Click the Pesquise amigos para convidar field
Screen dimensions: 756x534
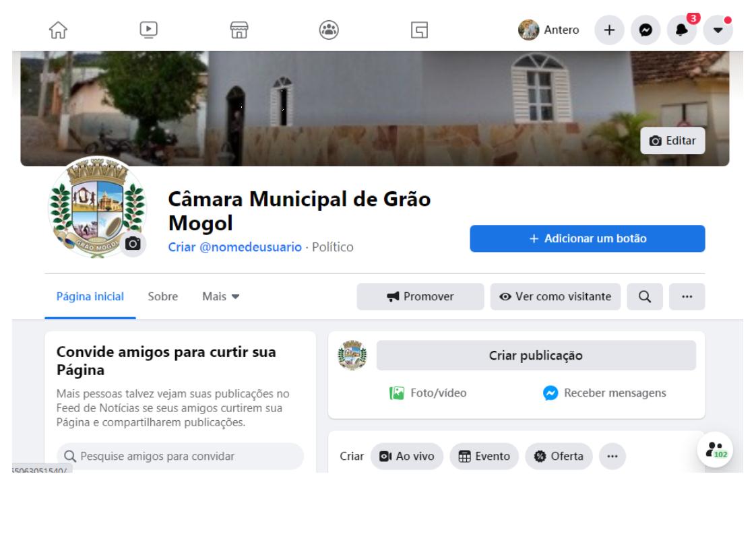[180, 456]
